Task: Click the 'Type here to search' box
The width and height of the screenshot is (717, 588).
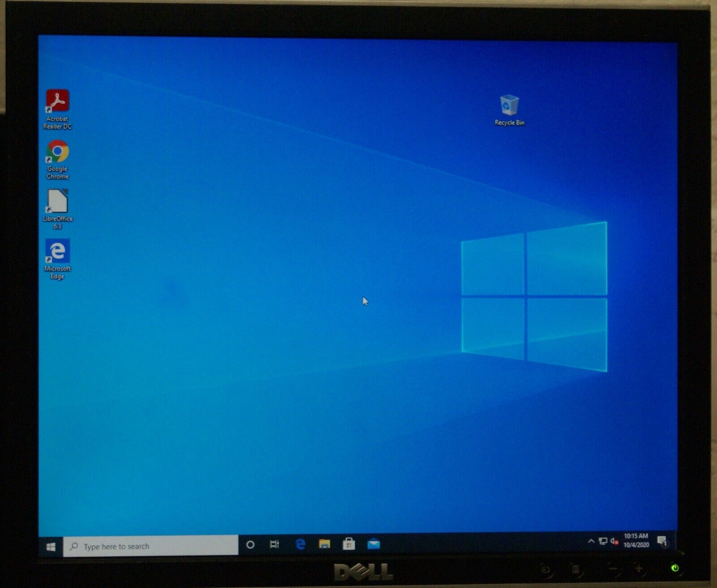Action: pyautogui.click(x=151, y=546)
